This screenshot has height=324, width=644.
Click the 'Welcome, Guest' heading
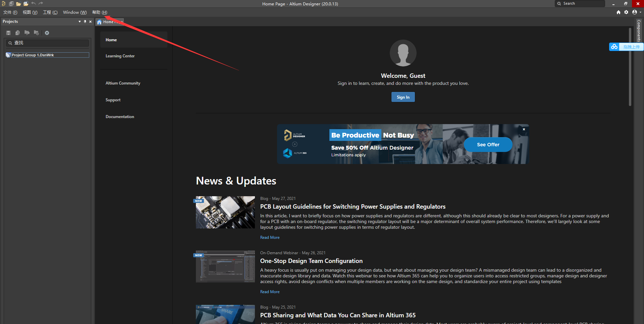coord(403,76)
